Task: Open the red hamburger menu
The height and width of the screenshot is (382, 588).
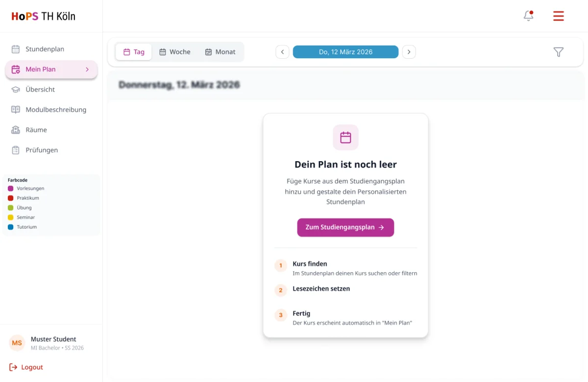Action: tap(558, 16)
